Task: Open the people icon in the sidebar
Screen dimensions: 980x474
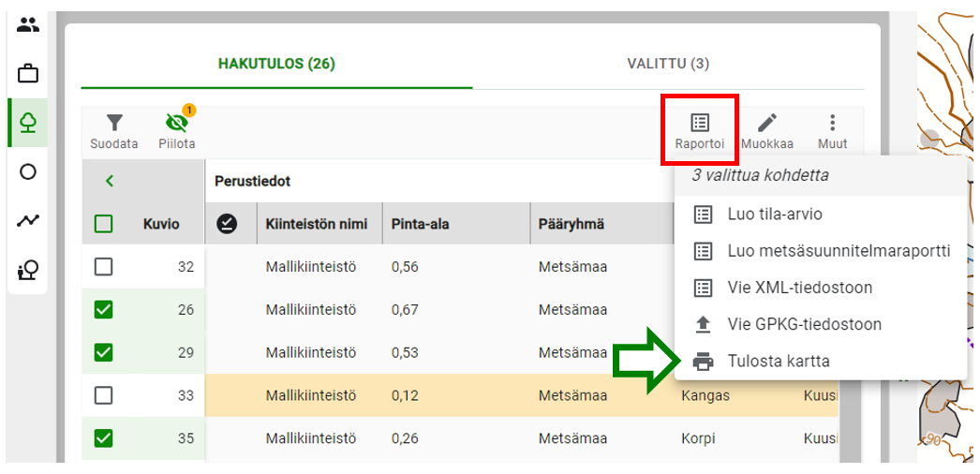Action: 27,25
